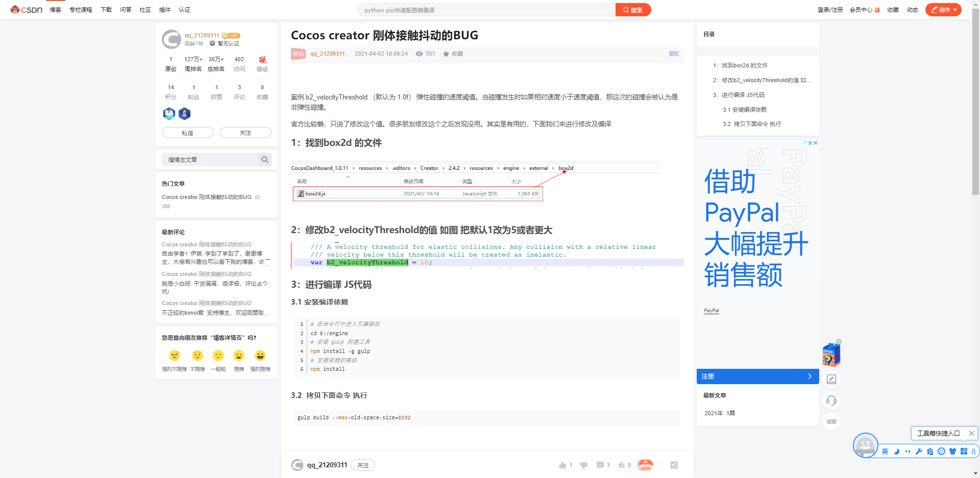Click the thumbs-up like icon
This screenshot has height=478, width=980.
tap(562, 465)
